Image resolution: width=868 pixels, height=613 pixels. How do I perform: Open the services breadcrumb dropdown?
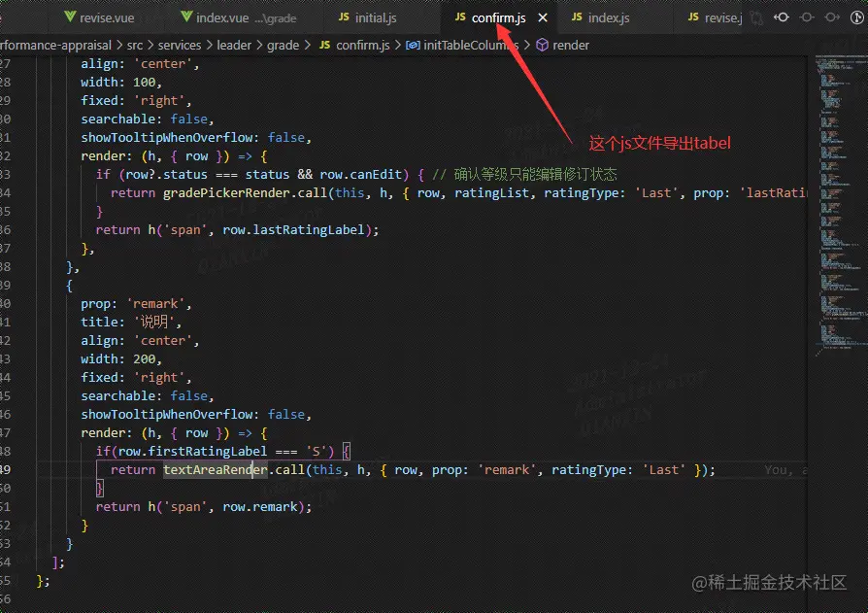click(180, 45)
